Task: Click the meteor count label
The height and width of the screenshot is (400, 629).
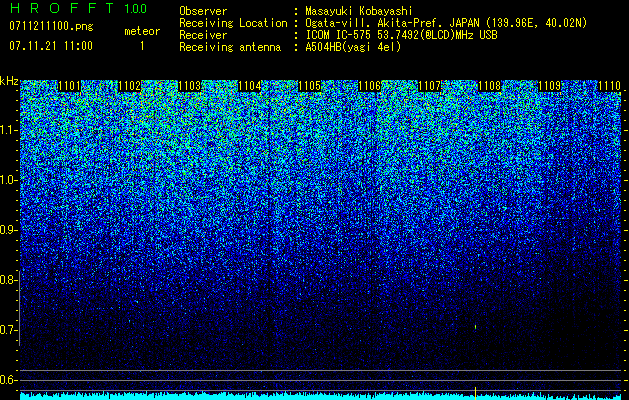Action: point(142,31)
